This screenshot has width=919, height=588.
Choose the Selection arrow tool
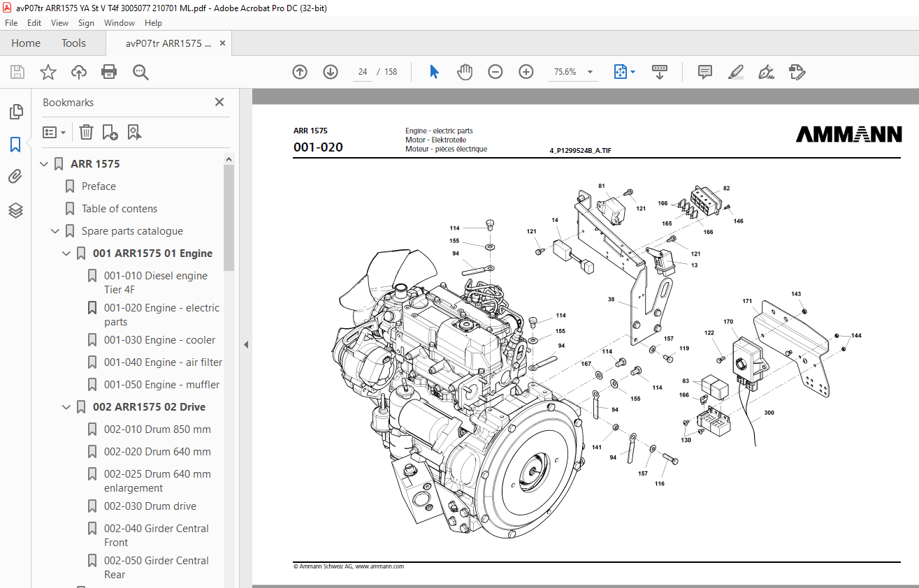tap(434, 72)
